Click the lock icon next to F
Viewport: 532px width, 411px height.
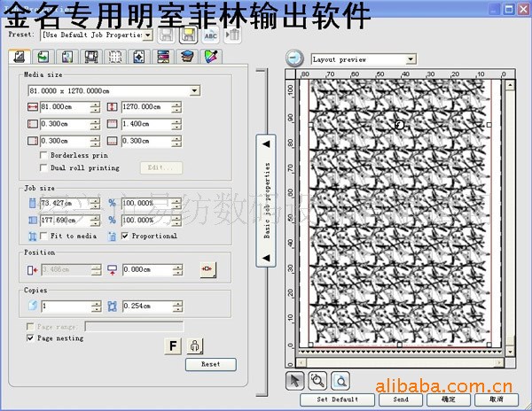tap(193, 346)
